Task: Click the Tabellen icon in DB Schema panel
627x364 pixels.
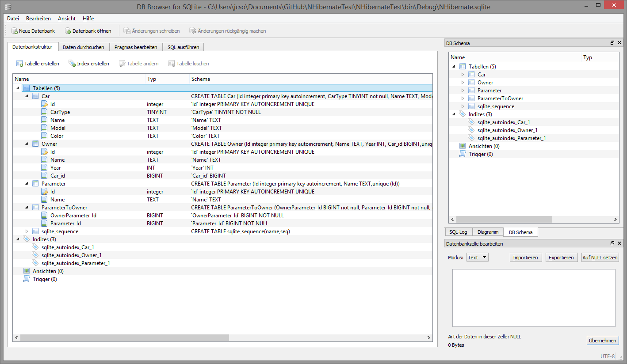Action: (463, 67)
